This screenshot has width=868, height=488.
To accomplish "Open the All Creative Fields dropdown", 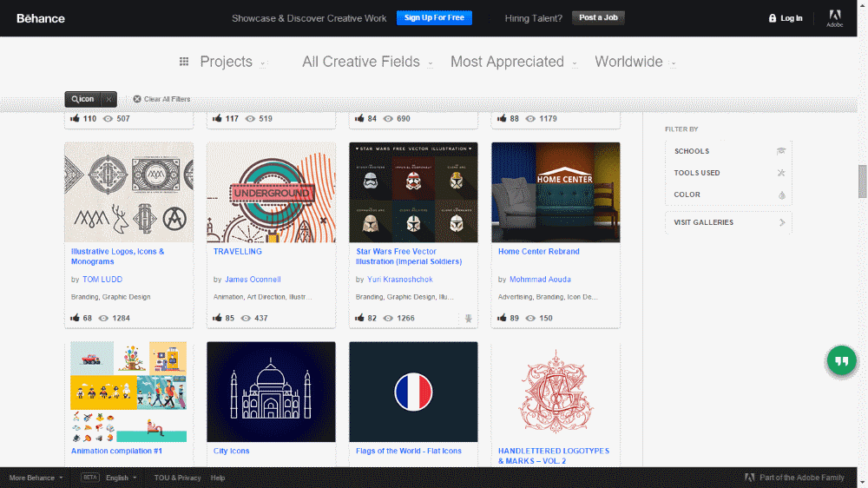I will 367,62.
